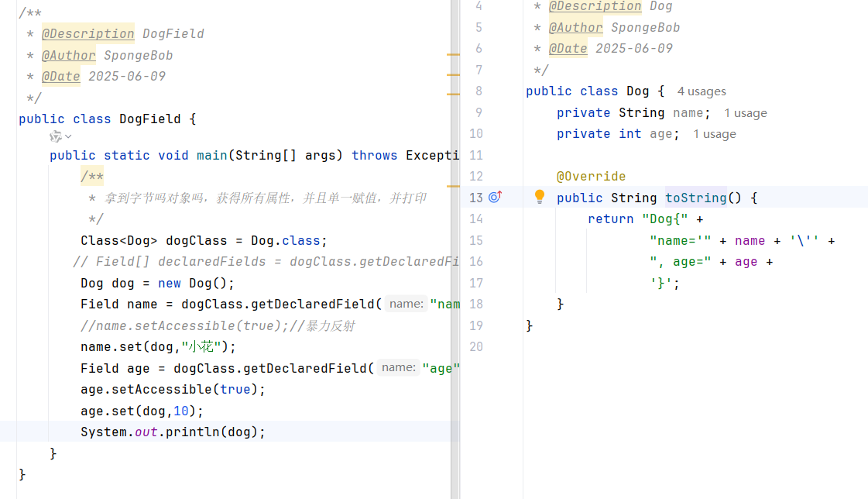The height and width of the screenshot is (499, 868).
Task: Click the 'throws' keyword in main signature
Action: pos(375,156)
